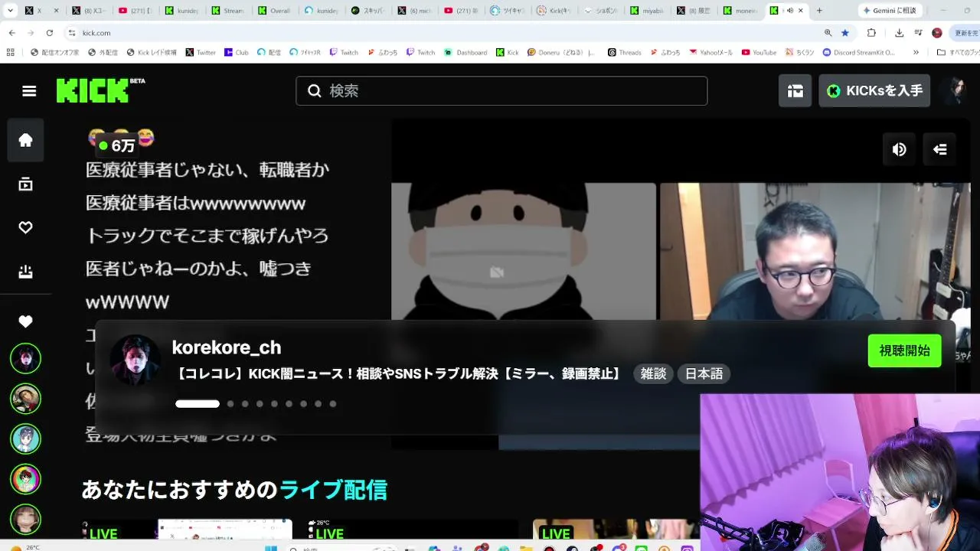Mute the featured stream preview audio
980x551 pixels.
point(900,149)
